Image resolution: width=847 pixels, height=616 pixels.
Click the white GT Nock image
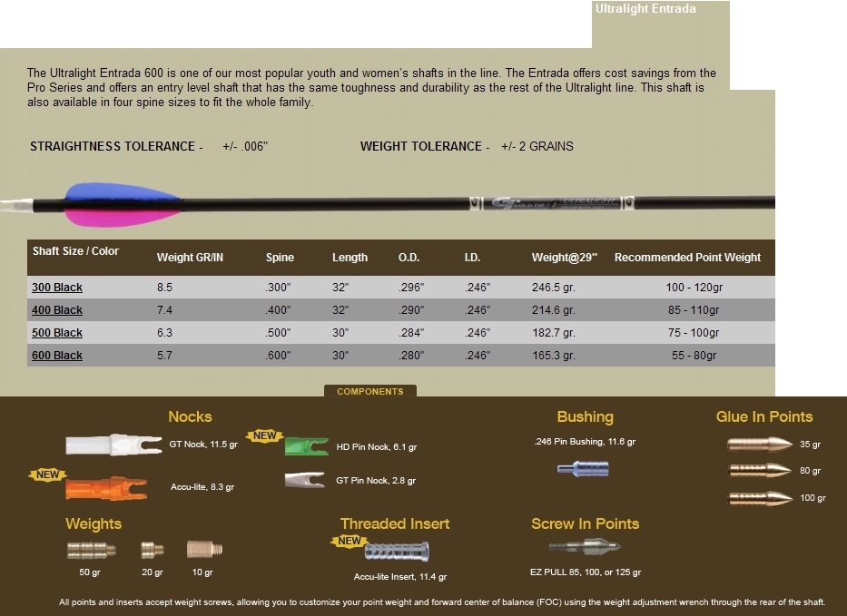pyautogui.click(x=113, y=445)
